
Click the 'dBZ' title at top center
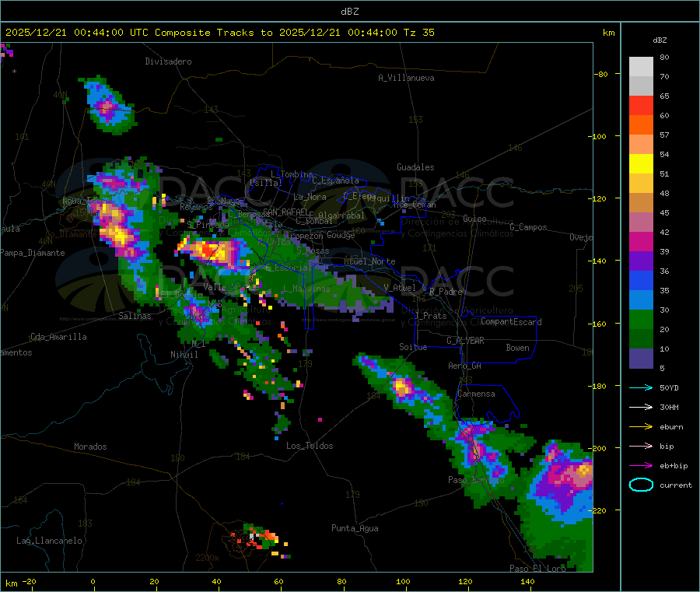[349, 12]
